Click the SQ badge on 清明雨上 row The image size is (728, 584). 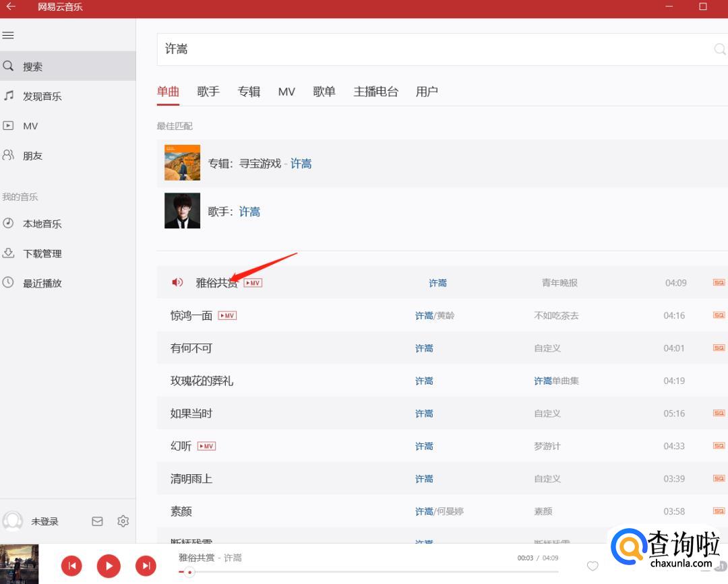coord(719,478)
